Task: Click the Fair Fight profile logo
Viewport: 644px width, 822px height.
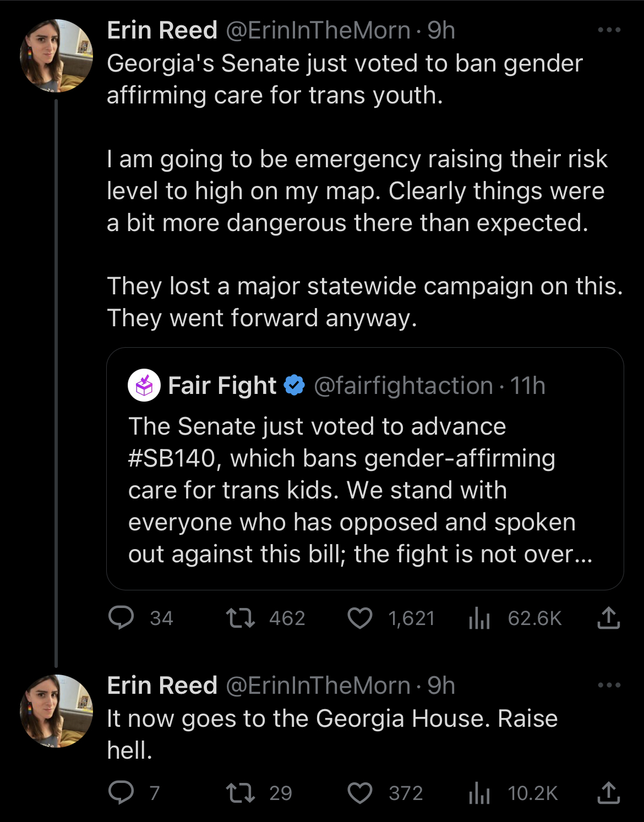Action: pyautogui.click(x=144, y=386)
